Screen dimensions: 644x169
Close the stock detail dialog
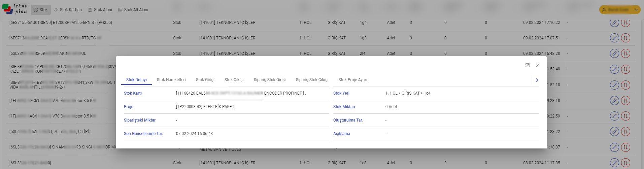pos(538,65)
